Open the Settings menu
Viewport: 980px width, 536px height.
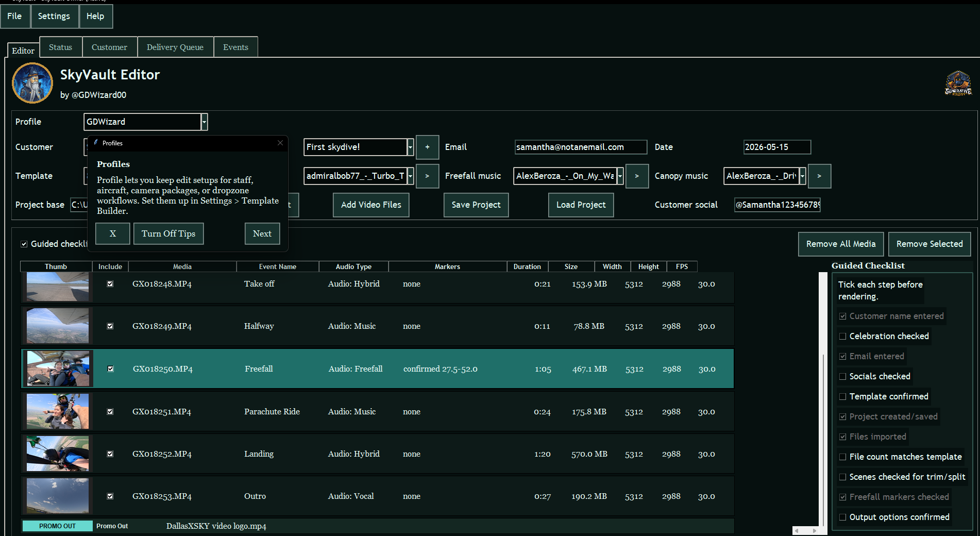pos(54,16)
